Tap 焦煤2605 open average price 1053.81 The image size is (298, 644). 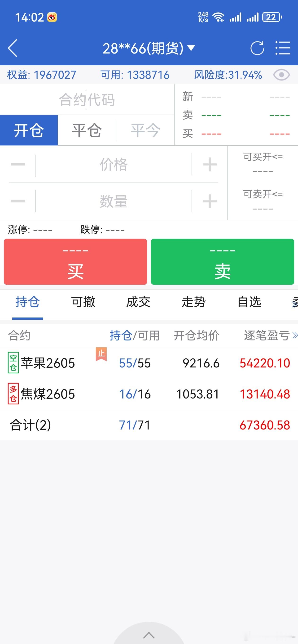pyautogui.click(x=197, y=394)
